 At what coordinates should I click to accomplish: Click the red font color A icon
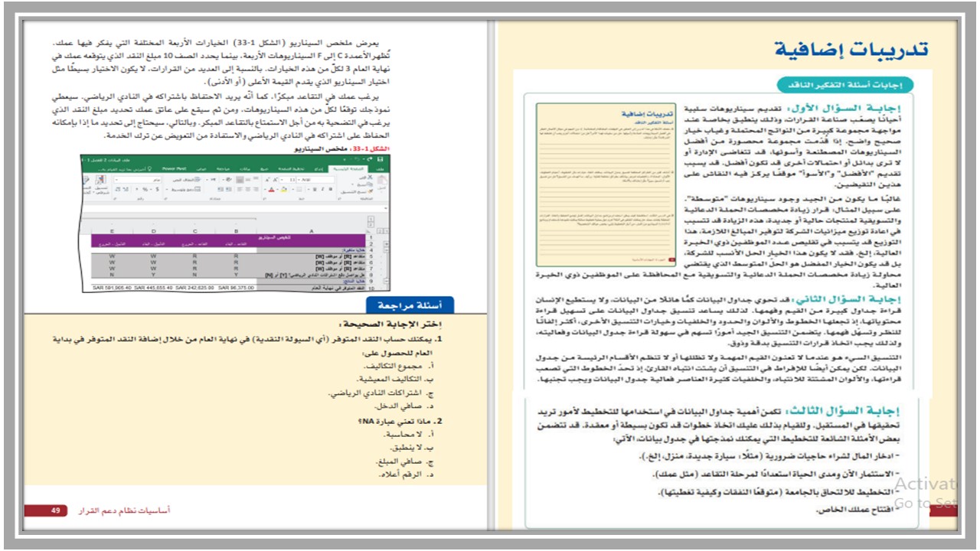271,190
